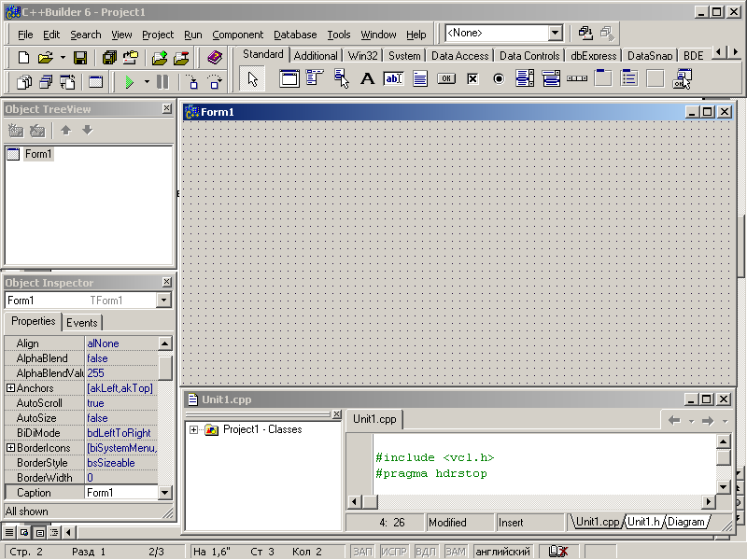
Task: Select the ListBox component icon
Action: pyautogui.click(x=525, y=78)
